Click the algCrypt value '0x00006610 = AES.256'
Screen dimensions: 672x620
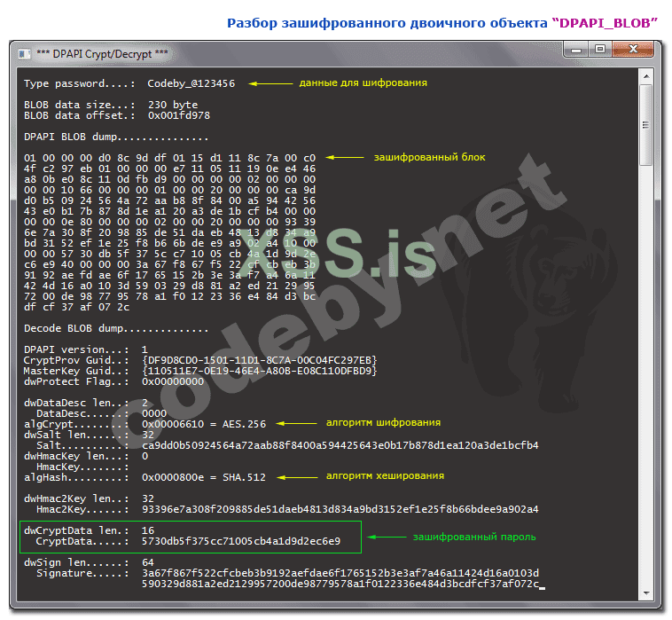[x=204, y=424]
